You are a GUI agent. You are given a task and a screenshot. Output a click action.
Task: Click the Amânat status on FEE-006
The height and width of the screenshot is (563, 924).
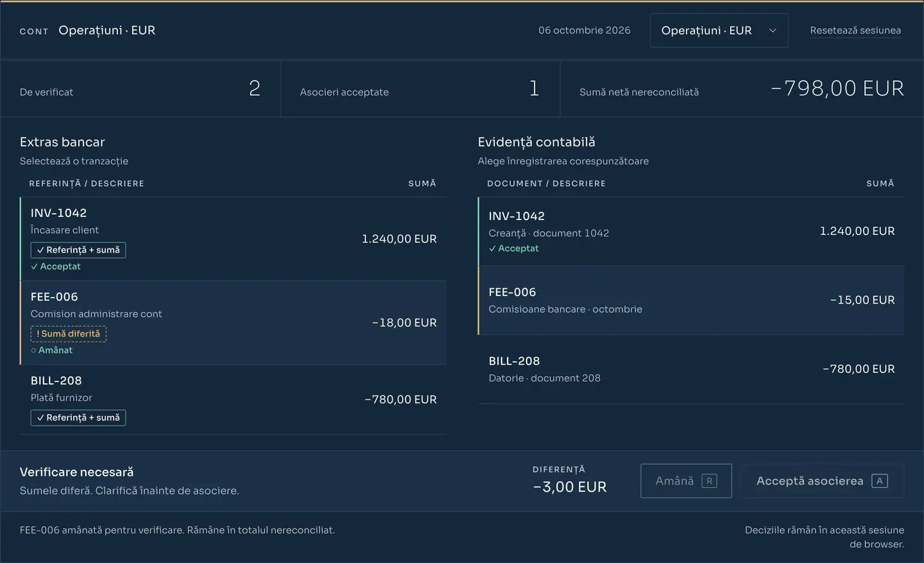click(x=52, y=350)
